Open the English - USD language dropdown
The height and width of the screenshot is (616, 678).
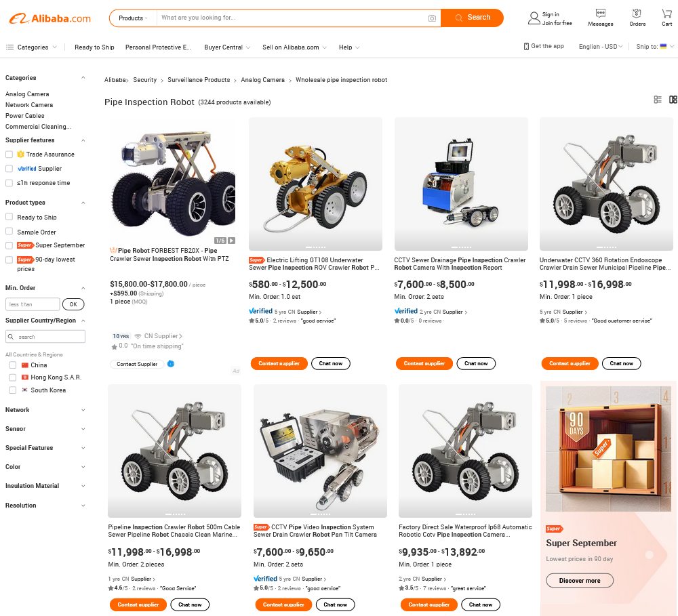point(601,46)
